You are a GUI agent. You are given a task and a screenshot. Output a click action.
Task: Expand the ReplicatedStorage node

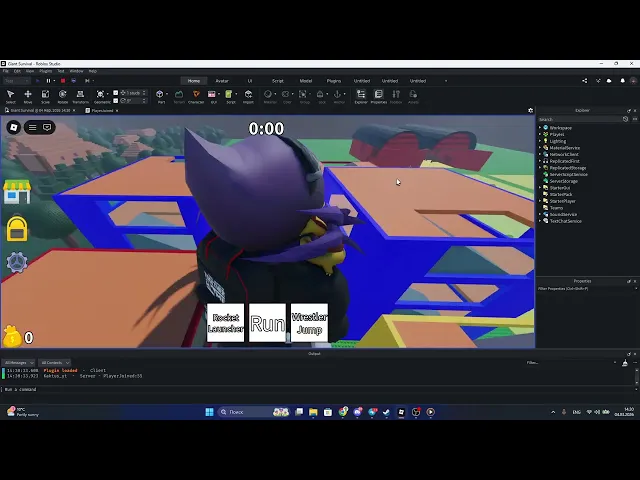coord(540,168)
